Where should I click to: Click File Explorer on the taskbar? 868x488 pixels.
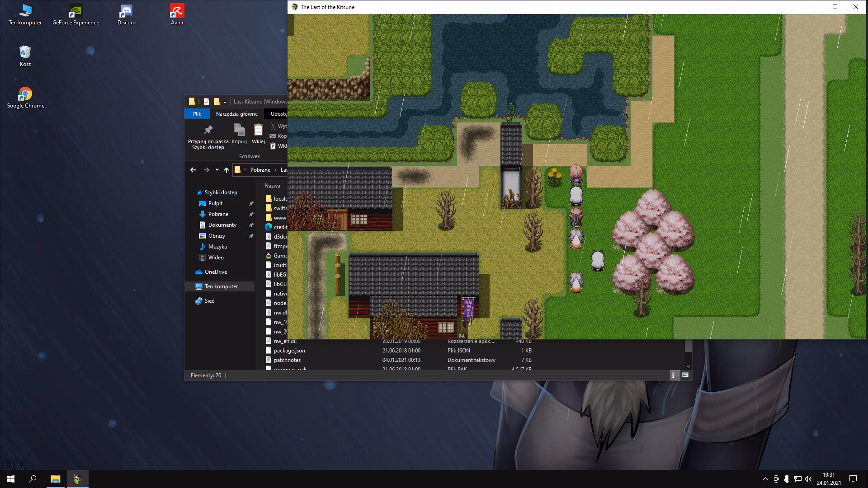(x=55, y=479)
